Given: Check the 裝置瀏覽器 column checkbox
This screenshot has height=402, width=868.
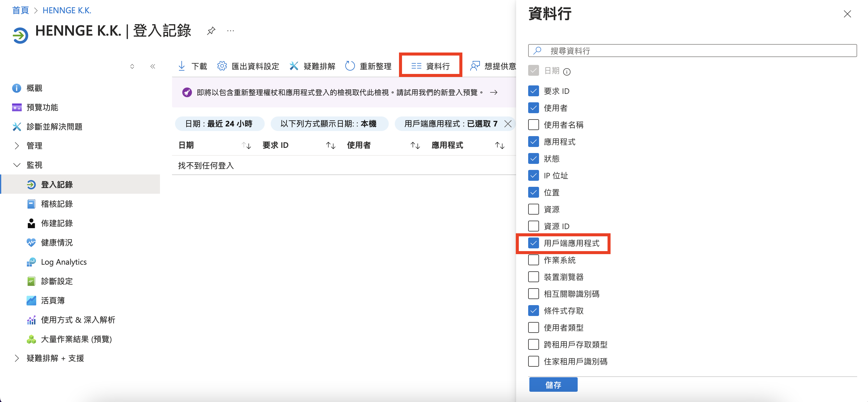Looking at the screenshot, I should point(533,277).
